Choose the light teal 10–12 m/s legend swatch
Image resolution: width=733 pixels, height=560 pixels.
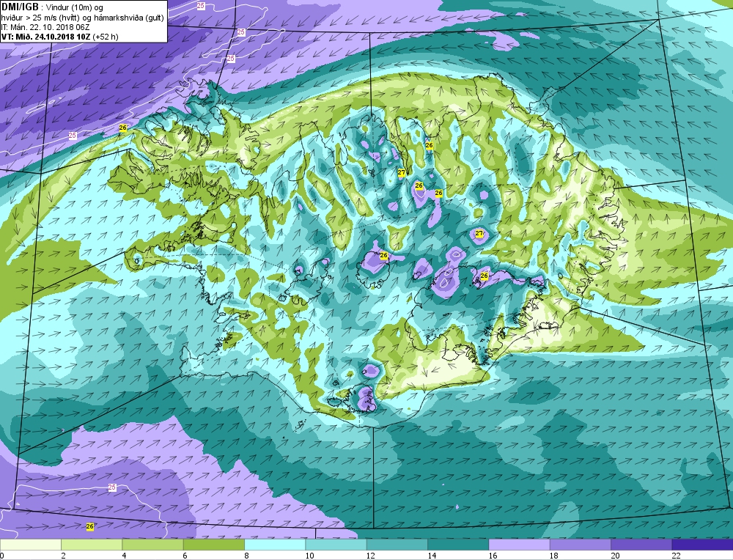pyautogui.click(x=336, y=545)
